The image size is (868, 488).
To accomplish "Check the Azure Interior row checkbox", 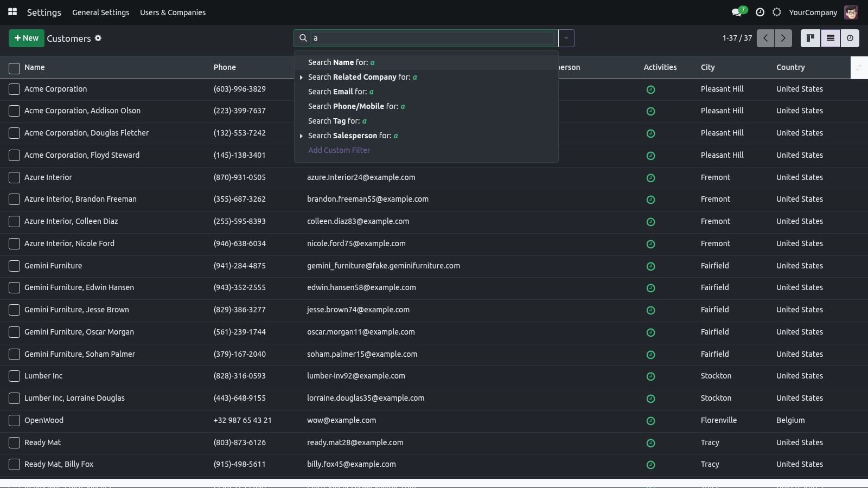I will pyautogui.click(x=15, y=177).
